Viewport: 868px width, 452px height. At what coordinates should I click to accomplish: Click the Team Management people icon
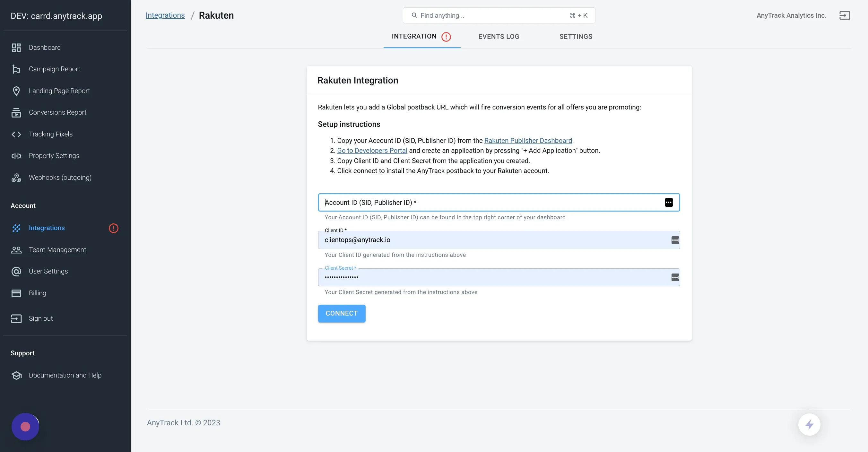tap(16, 250)
